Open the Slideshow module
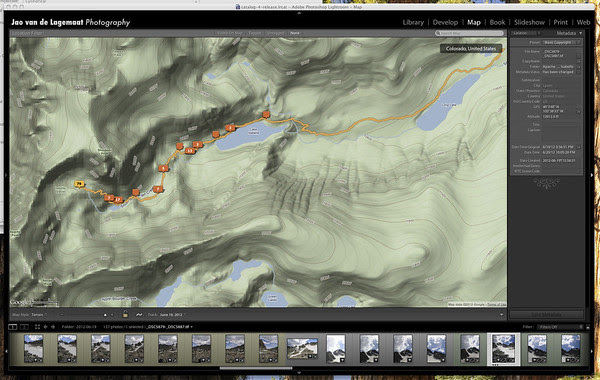The height and width of the screenshot is (380, 600). click(x=529, y=22)
